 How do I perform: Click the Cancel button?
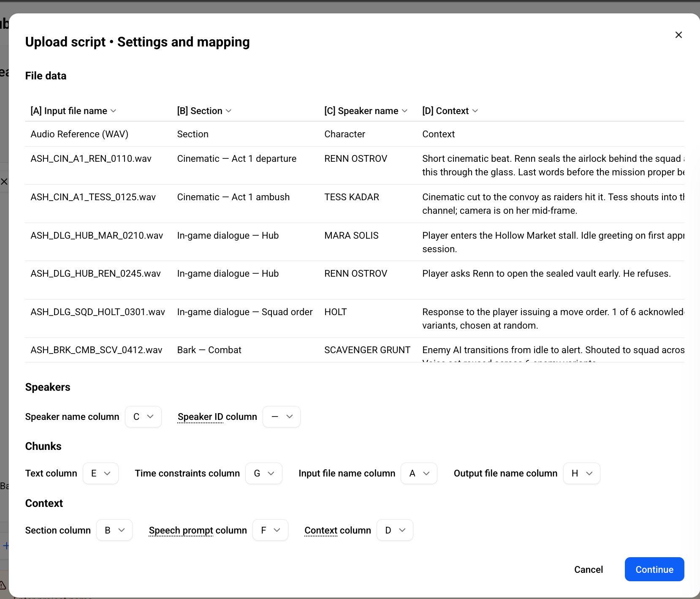(x=589, y=569)
